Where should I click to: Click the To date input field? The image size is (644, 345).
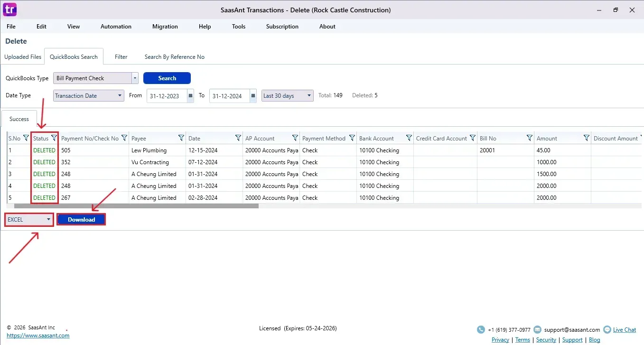pos(230,95)
